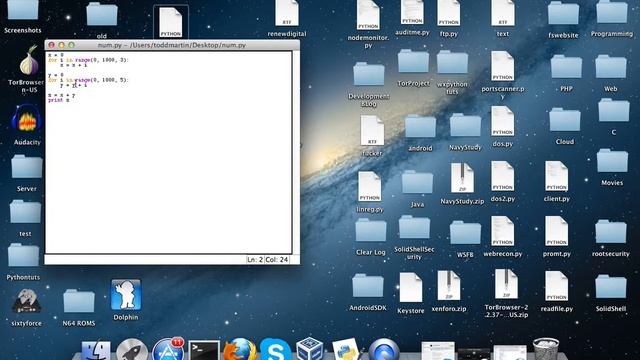Viewport: 640px width, 360px height.
Task: Click the num.py window title bar
Action: tap(172, 45)
